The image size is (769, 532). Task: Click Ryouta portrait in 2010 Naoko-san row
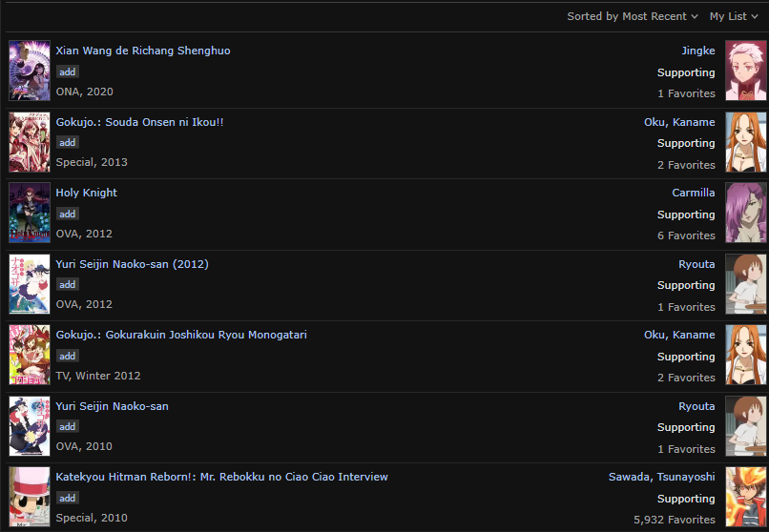click(745, 426)
